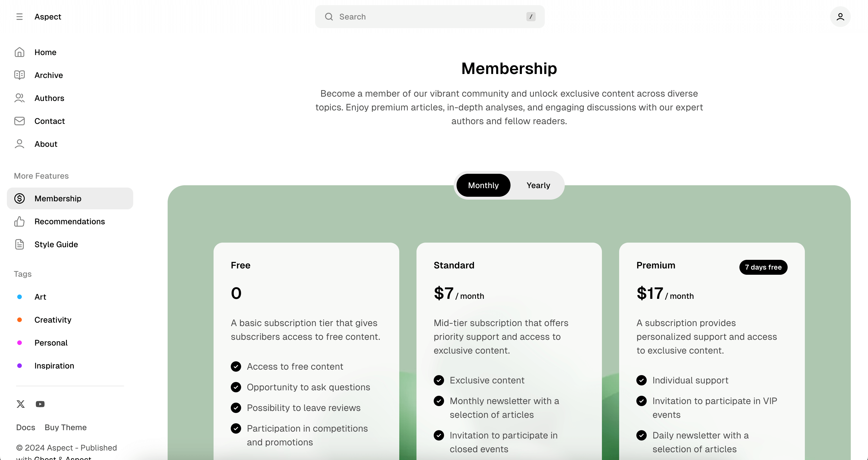Open the Archive section via its book icon
Viewport: 868px width, 460px height.
click(19, 75)
